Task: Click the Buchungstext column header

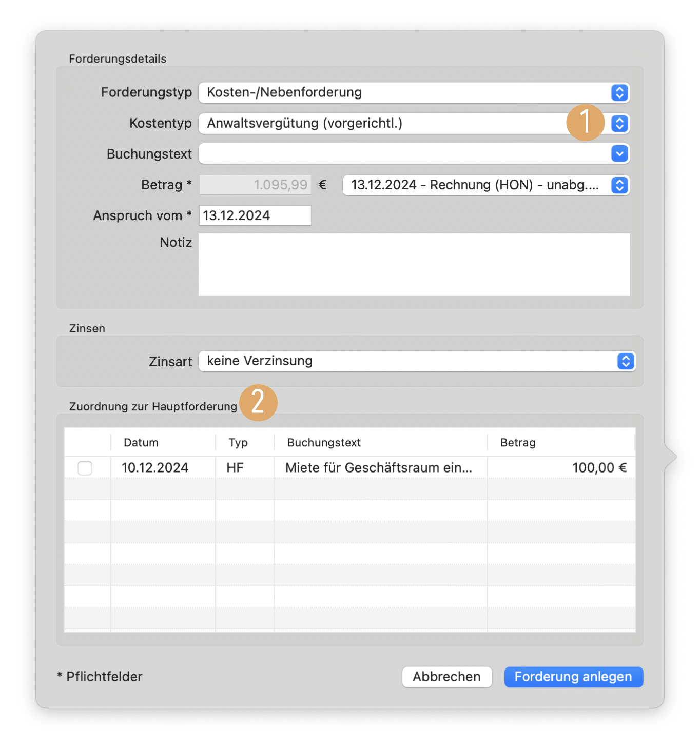Action: coord(381,443)
